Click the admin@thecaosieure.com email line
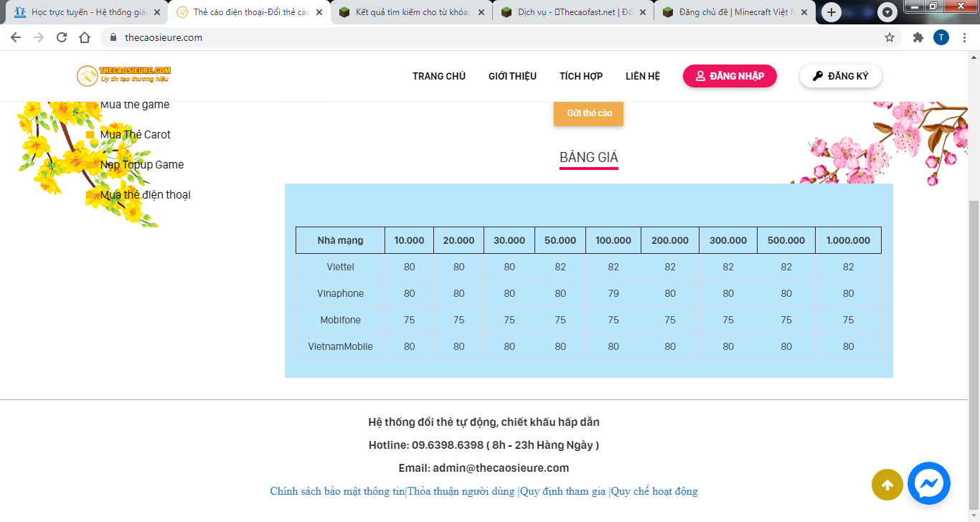This screenshot has height=522, width=980. pyautogui.click(x=484, y=468)
